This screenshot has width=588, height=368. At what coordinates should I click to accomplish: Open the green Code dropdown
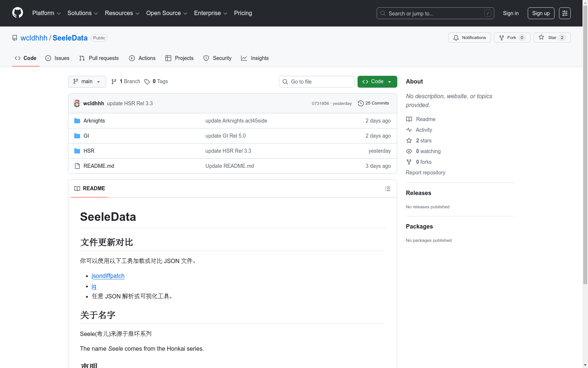pyautogui.click(x=377, y=82)
